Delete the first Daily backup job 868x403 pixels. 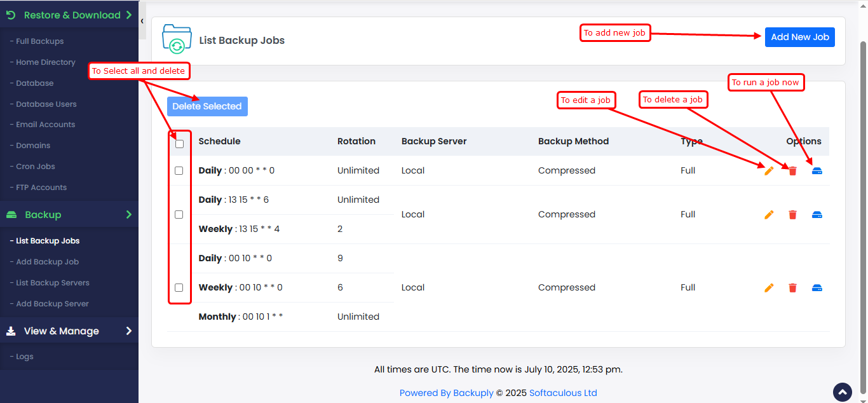[x=792, y=171]
